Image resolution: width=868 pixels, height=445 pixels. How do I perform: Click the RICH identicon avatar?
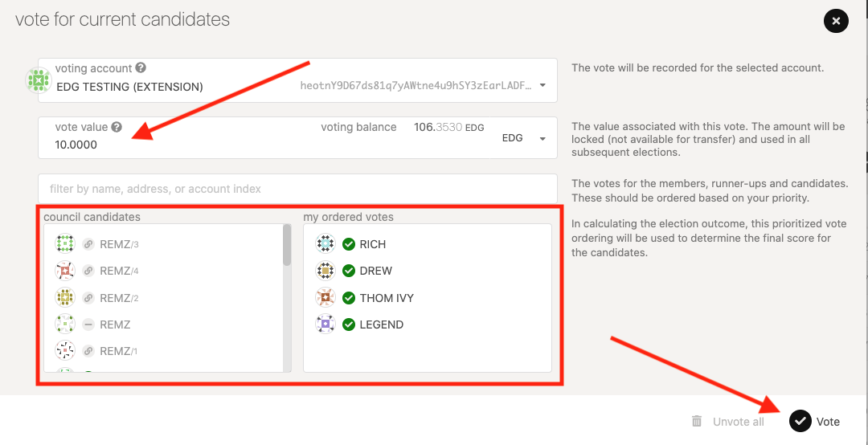325,244
